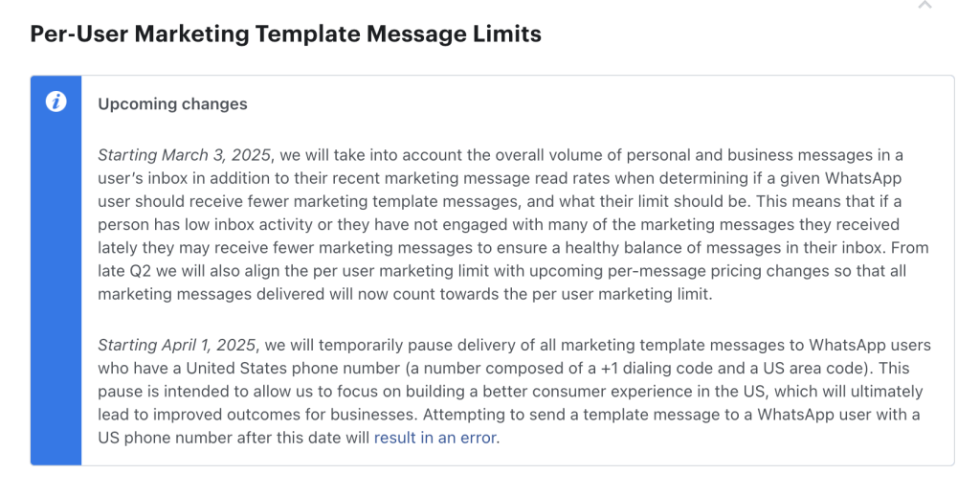980x497 pixels.
Task: Click the Per-User Marketing Template Message Limits heading
Action: [285, 34]
